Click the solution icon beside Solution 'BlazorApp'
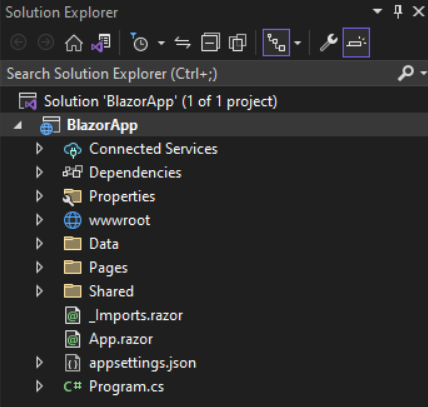428x407 pixels. [x=28, y=101]
